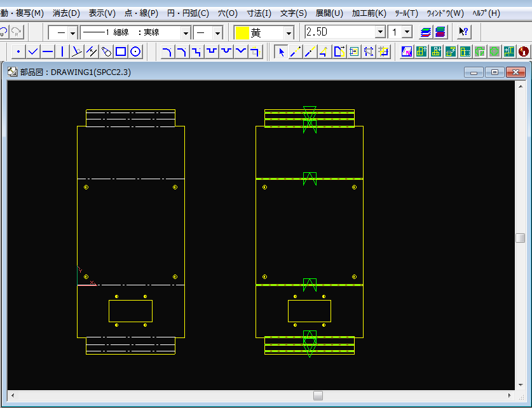The image size is (532, 408).
Task: Select the point drawing tool
Action: [18, 52]
